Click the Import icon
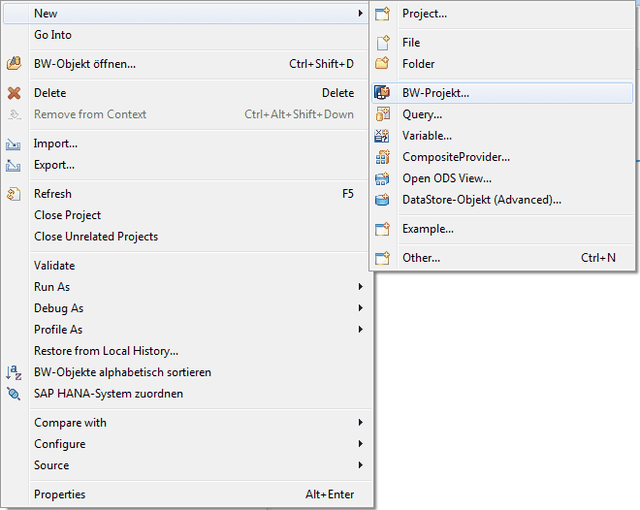 pyautogui.click(x=13, y=144)
